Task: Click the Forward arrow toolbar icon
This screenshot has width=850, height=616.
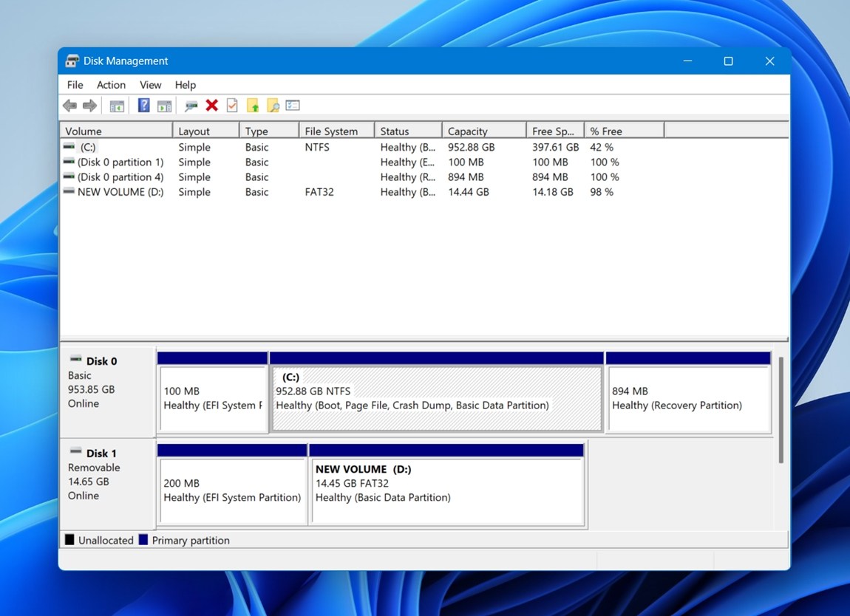Action: click(90, 106)
